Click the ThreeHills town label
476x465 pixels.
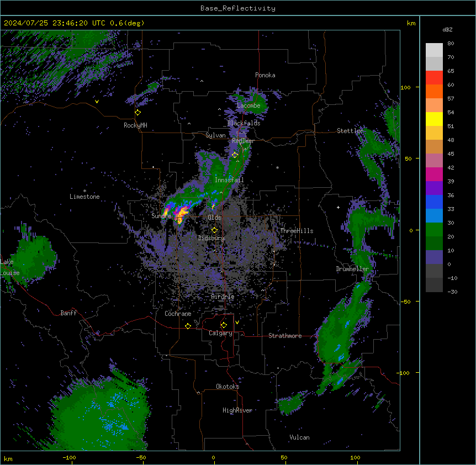(297, 231)
